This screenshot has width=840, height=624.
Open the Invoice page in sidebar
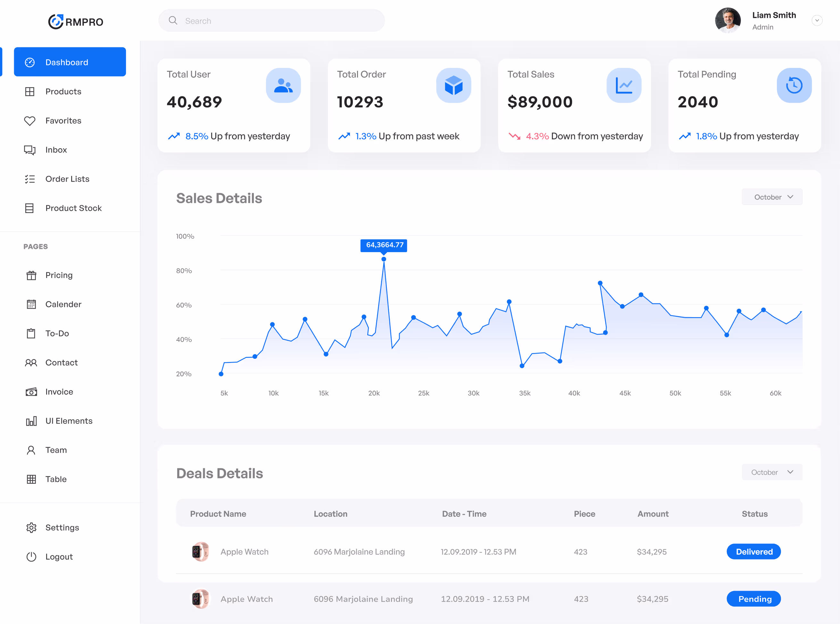point(59,392)
